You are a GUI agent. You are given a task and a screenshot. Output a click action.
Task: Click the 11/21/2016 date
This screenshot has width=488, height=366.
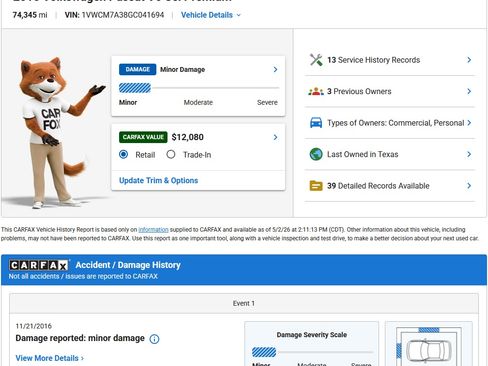34,326
